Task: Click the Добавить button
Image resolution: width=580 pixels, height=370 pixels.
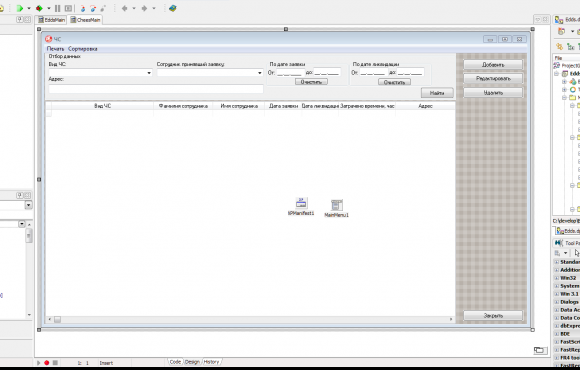Action: [x=493, y=65]
